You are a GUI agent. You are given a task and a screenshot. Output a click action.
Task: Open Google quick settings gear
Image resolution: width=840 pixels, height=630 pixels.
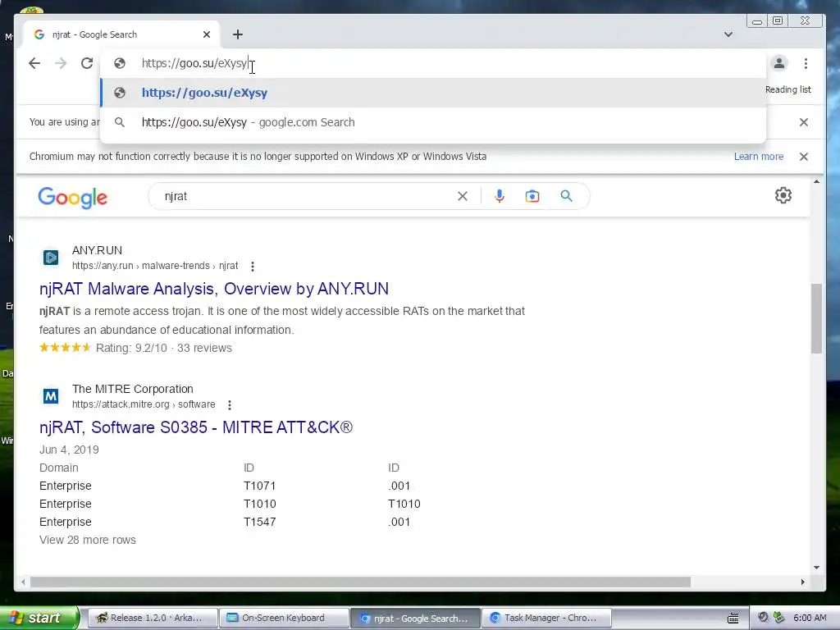click(x=783, y=195)
